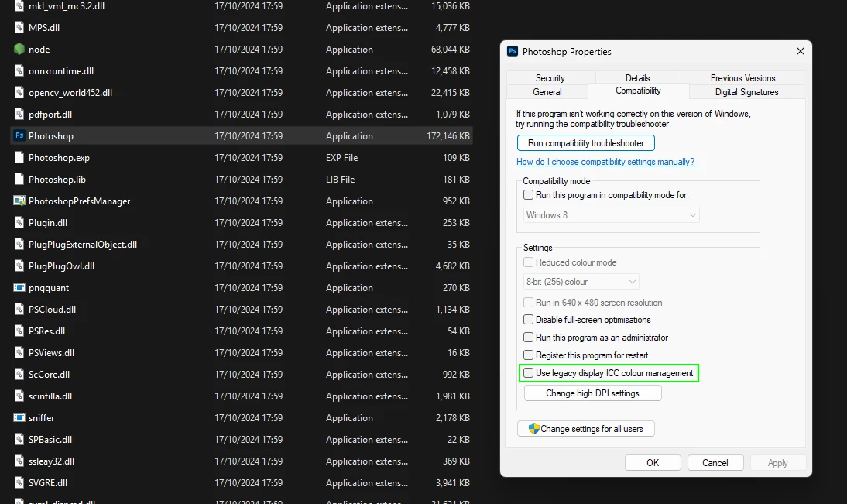The width and height of the screenshot is (847, 504).
Task: Go to the General tab
Action: 547,92
